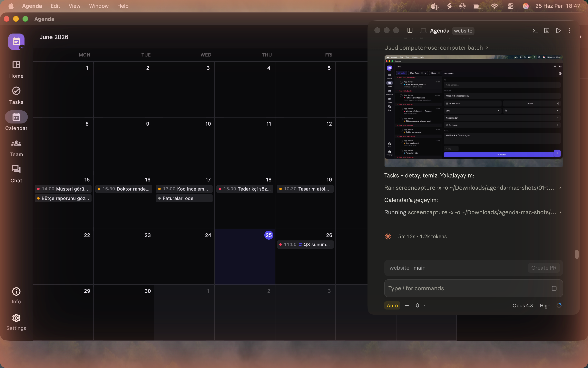Click the loading spinner beside High

click(559, 305)
